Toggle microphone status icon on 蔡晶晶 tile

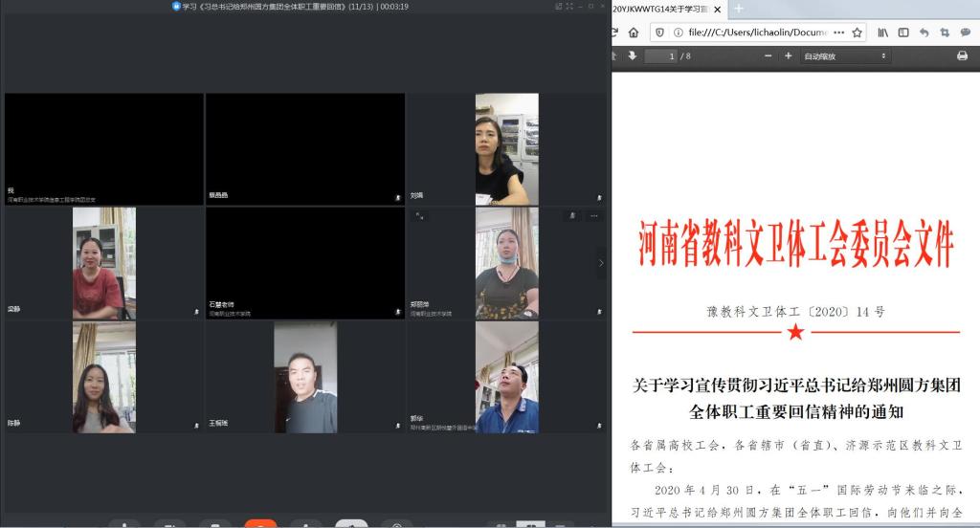click(397, 197)
